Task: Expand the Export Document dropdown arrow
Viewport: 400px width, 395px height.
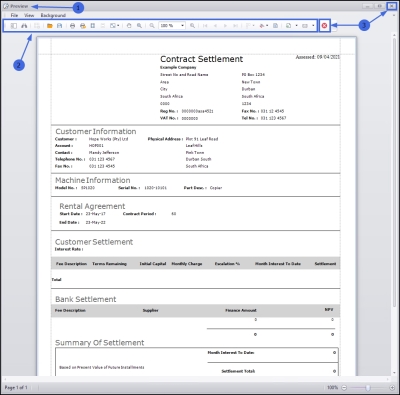Action: (x=296, y=26)
